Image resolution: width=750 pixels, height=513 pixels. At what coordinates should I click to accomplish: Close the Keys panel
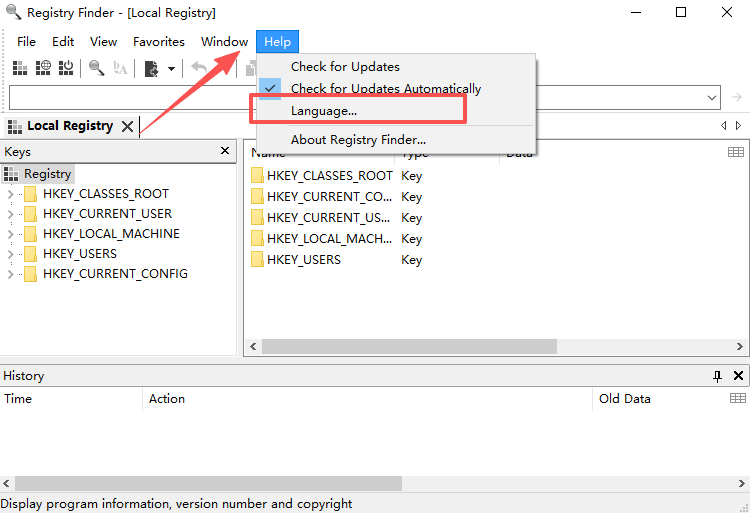point(225,151)
